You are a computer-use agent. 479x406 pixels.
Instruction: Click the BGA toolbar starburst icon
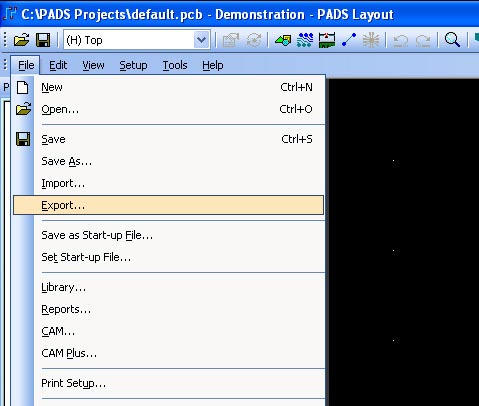(371, 40)
